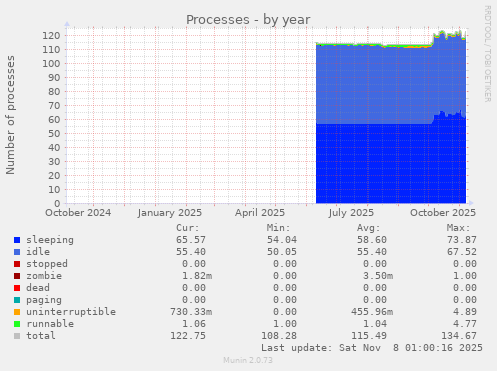The width and height of the screenshot is (497, 371).
Task: Select the 'zombie' legend label
Action: tap(44, 276)
